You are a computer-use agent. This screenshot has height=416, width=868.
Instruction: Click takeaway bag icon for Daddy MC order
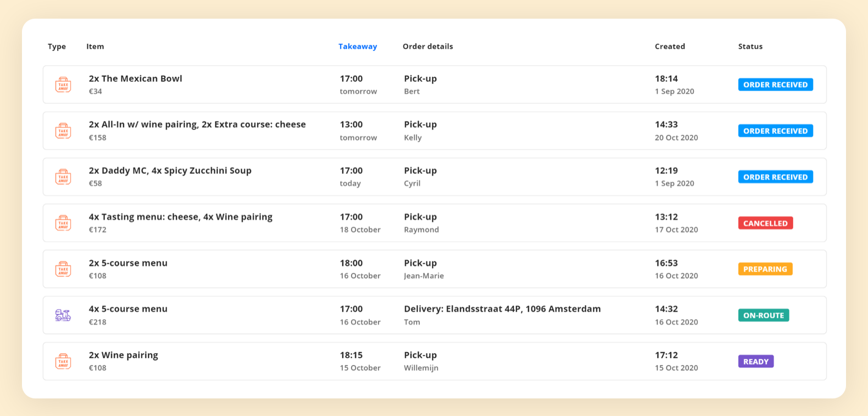(63, 177)
